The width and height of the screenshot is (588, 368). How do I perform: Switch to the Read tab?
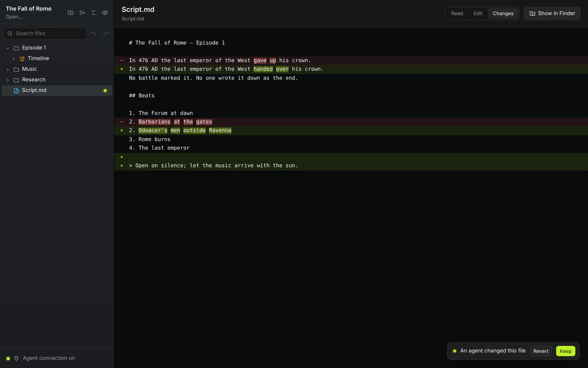pos(457,13)
